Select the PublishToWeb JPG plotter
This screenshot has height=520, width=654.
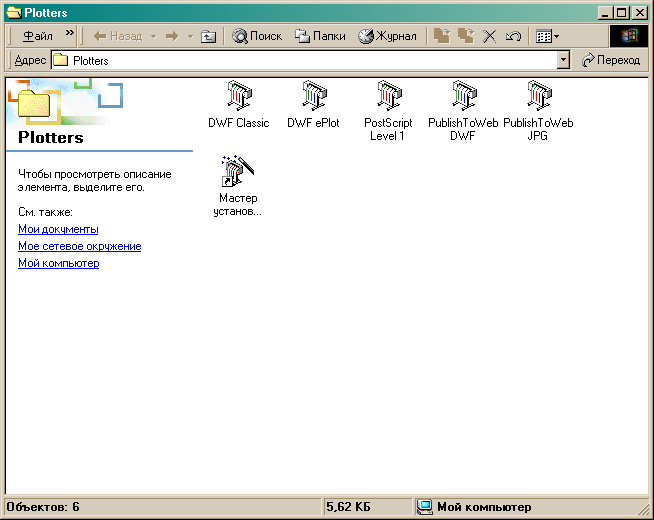(x=538, y=111)
